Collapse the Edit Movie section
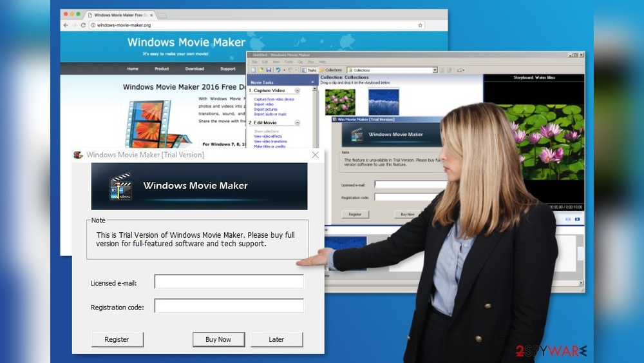Viewport: 644px width, 363px height. click(x=298, y=123)
